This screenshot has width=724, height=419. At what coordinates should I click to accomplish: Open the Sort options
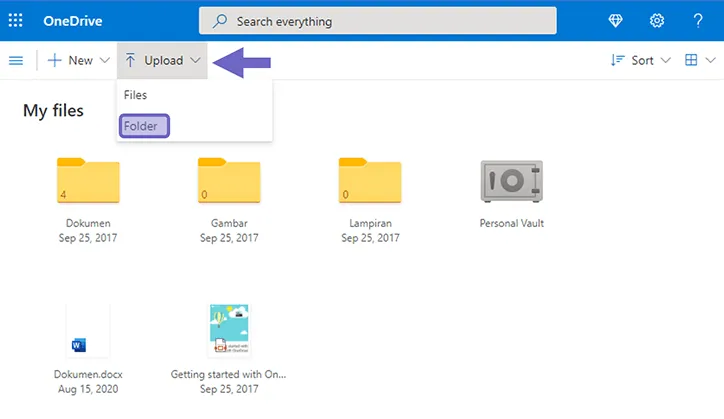pos(642,61)
